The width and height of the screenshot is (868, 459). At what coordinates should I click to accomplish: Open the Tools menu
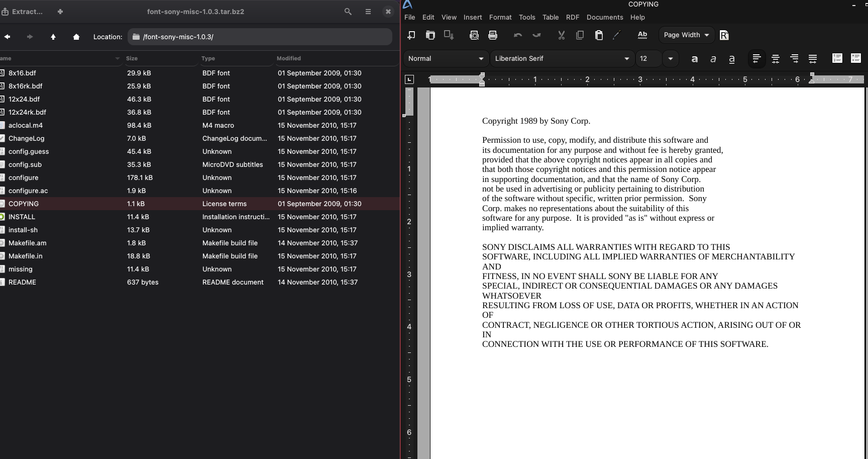tap(527, 17)
